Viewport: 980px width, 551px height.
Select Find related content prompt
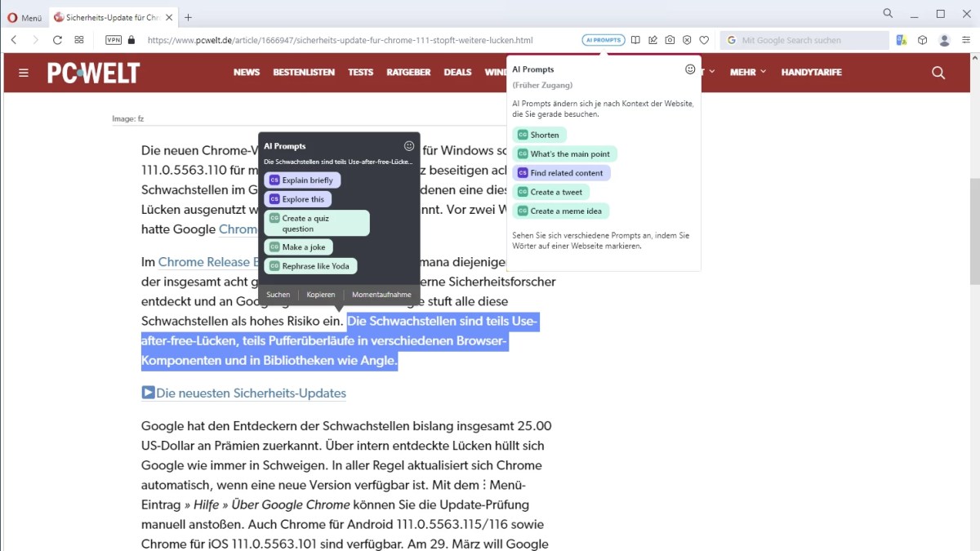561,173
